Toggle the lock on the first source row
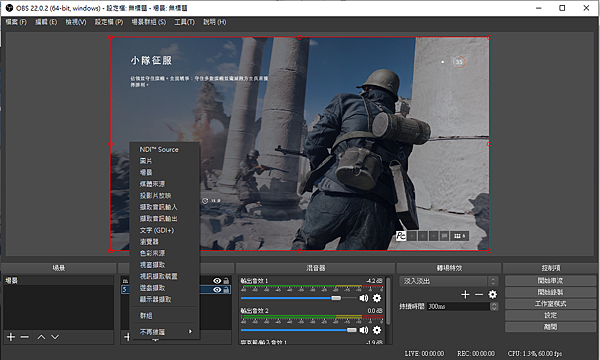Viewport: 600px width, 360px height. coord(227,281)
